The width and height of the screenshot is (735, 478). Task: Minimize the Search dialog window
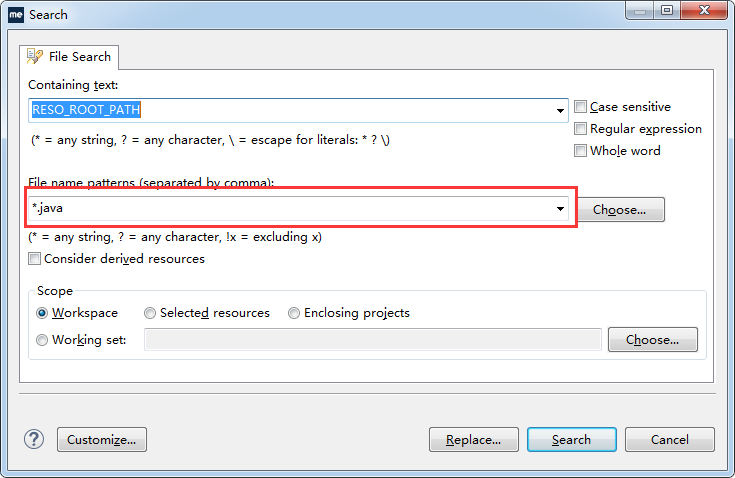coord(640,10)
